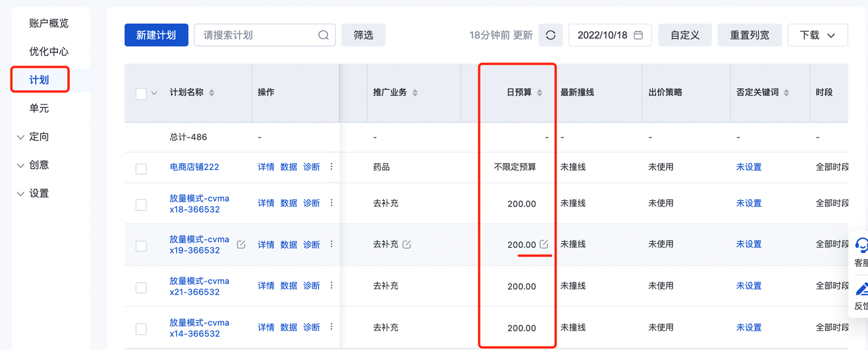Viewport: 868px width, 350px height.
Task: Open 详情 for 电商店铺222
Action: (266, 167)
